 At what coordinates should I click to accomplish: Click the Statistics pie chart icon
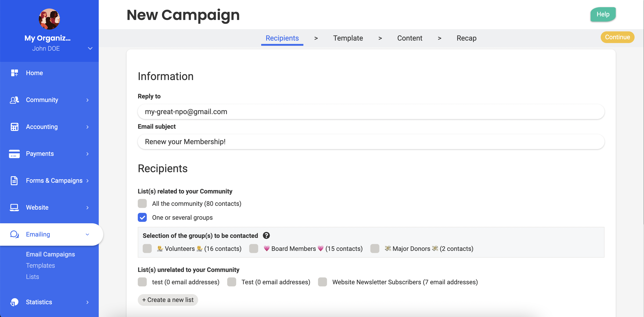(x=14, y=302)
